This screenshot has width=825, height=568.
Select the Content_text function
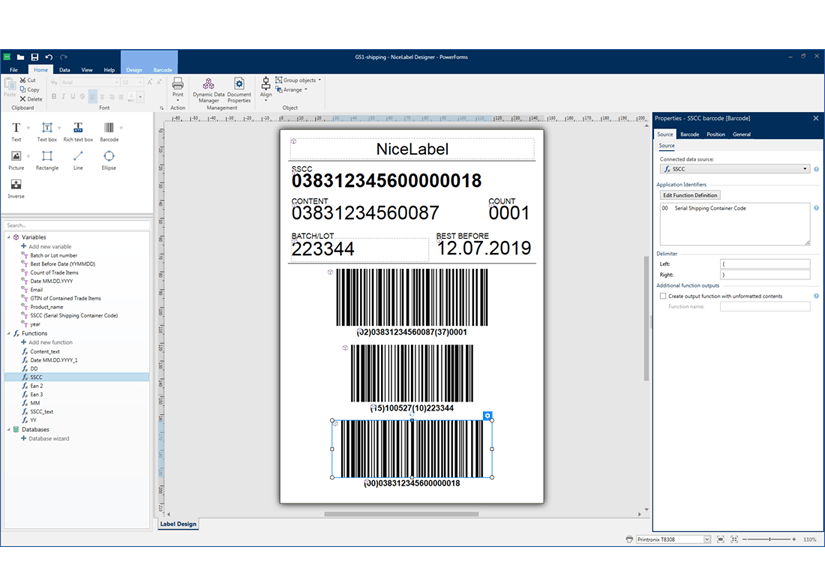(x=45, y=351)
